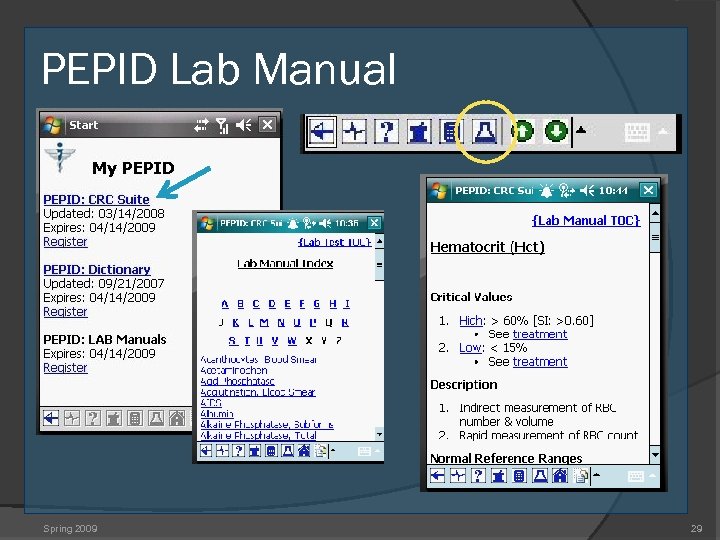The width and height of the screenshot is (720, 540).
Task: Click the flask icon in the My PEPID window toolbar
Action: [156, 418]
